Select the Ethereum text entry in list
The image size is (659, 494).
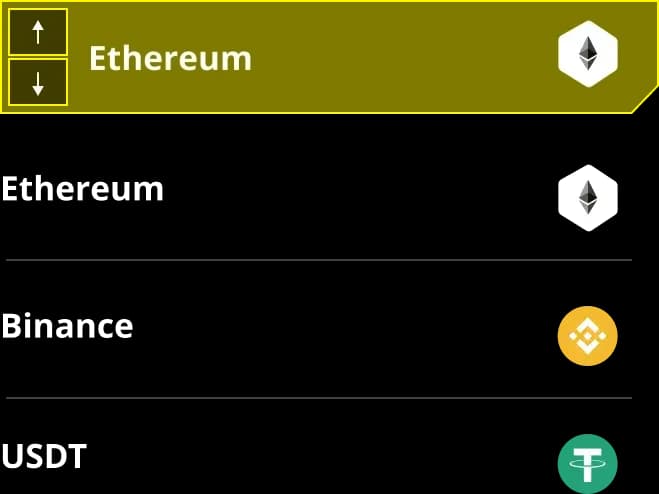coord(82,189)
